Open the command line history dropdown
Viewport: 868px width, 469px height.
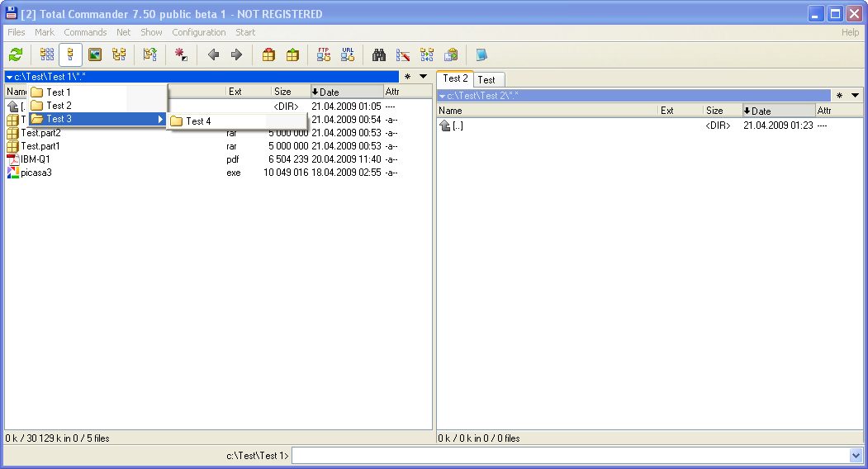[x=856, y=456]
